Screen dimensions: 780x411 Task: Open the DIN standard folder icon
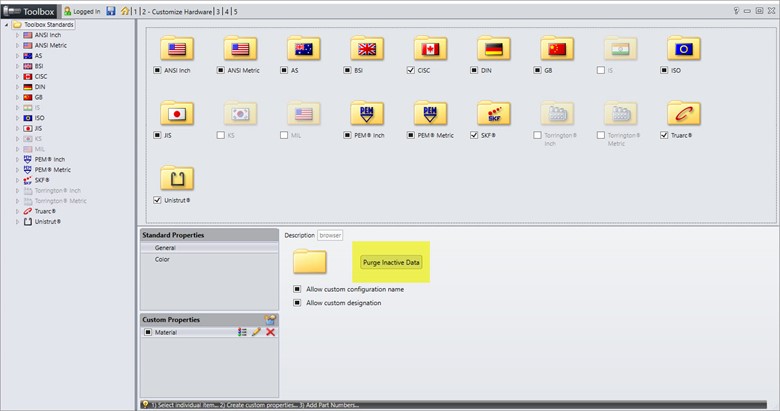pyautogui.click(x=491, y=50)
